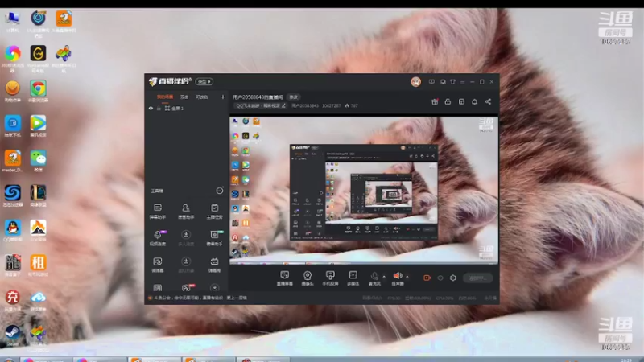
Task: Add a multimedia source
Action: (353, 278)
